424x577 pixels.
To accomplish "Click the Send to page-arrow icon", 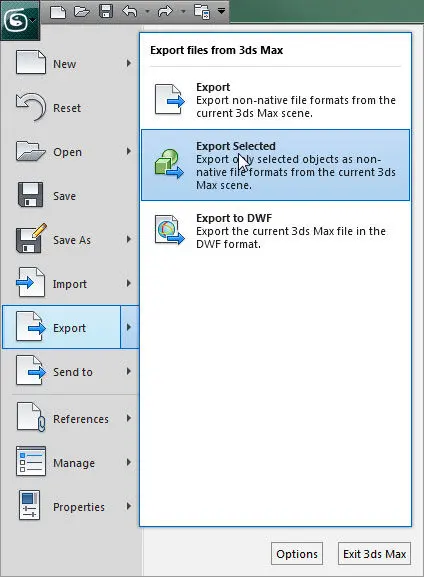I will pos(31,371).
